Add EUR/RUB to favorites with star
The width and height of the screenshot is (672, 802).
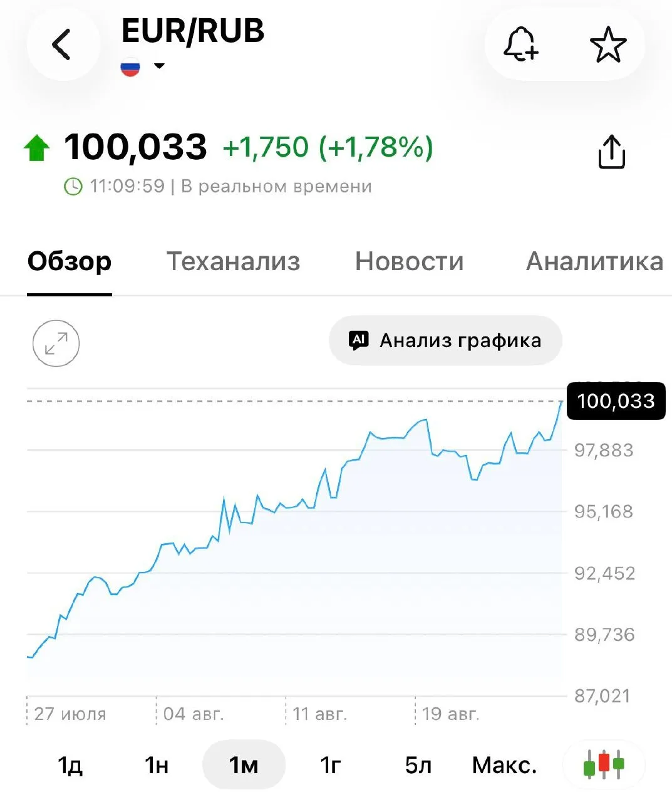(608, 44)
